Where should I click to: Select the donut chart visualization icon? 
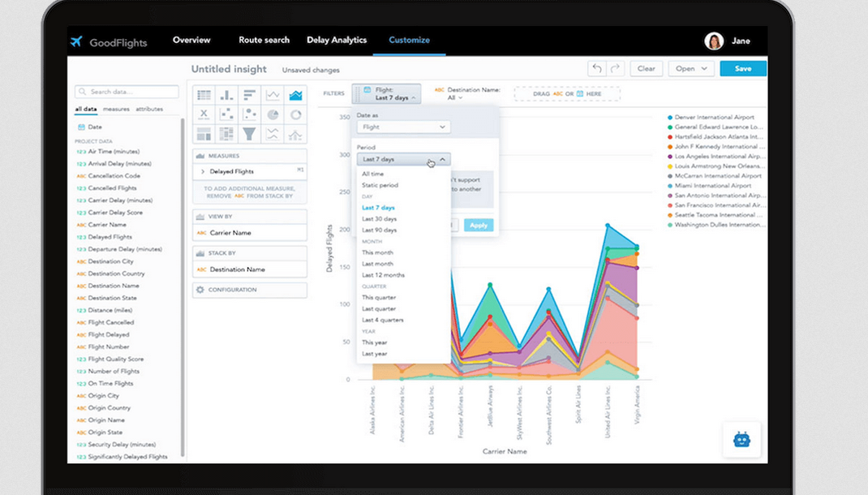296,114
